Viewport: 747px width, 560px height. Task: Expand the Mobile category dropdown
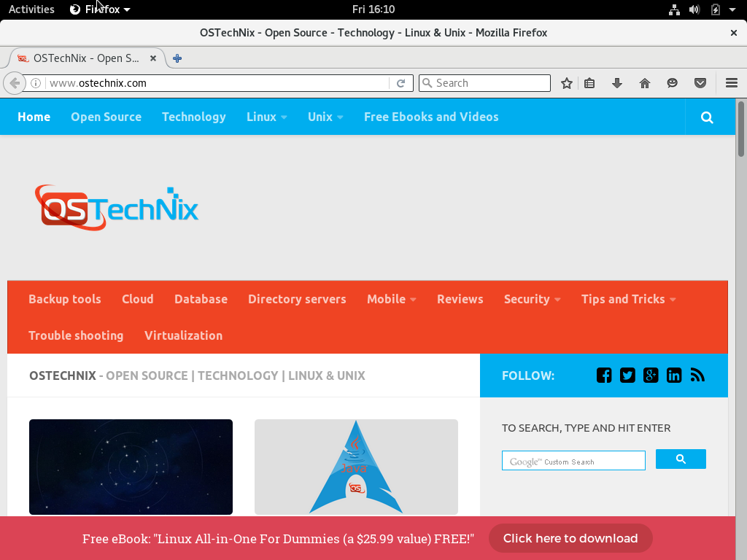tap(392, 299)
